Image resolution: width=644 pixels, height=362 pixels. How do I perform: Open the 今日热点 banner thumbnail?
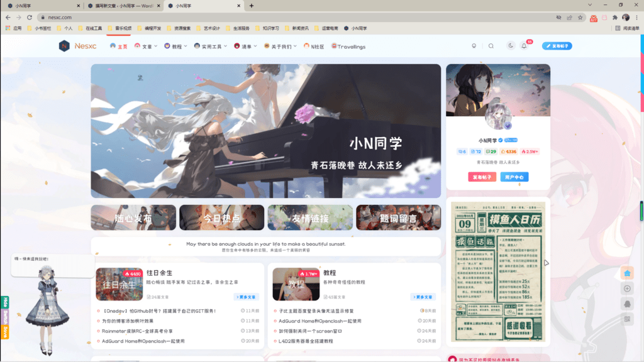point(221,218)
